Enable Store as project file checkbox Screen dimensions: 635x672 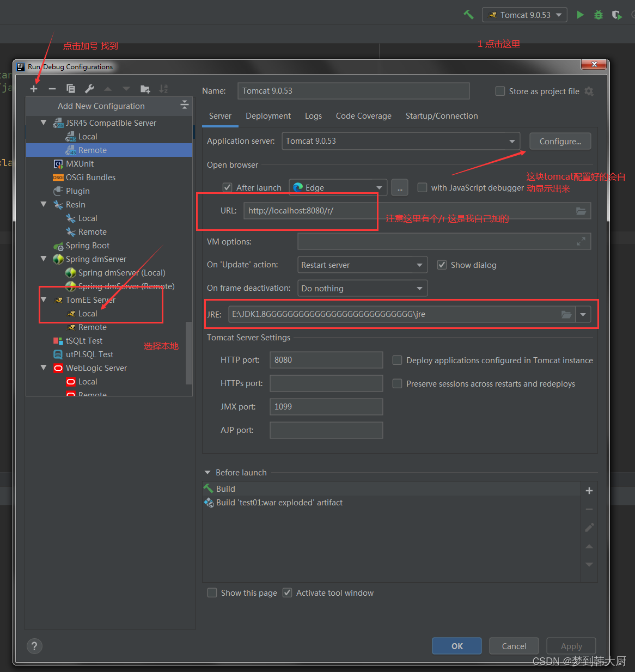[x=500, y=91]
